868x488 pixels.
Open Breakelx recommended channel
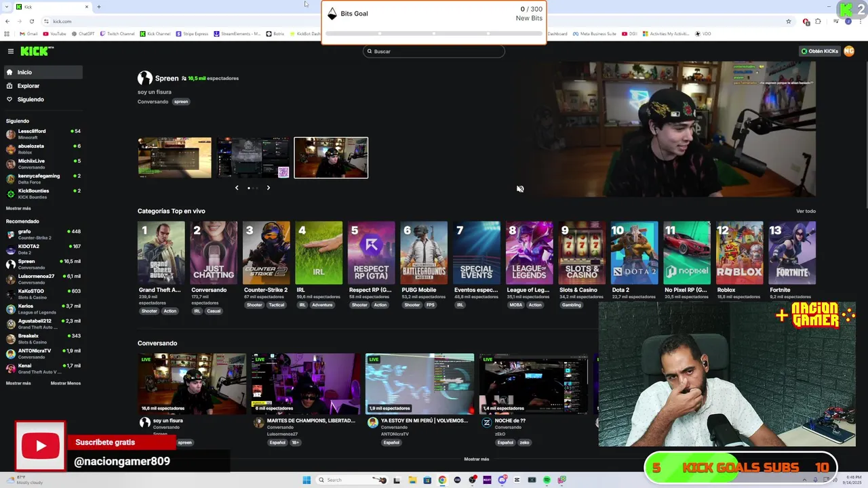(42, 338)
